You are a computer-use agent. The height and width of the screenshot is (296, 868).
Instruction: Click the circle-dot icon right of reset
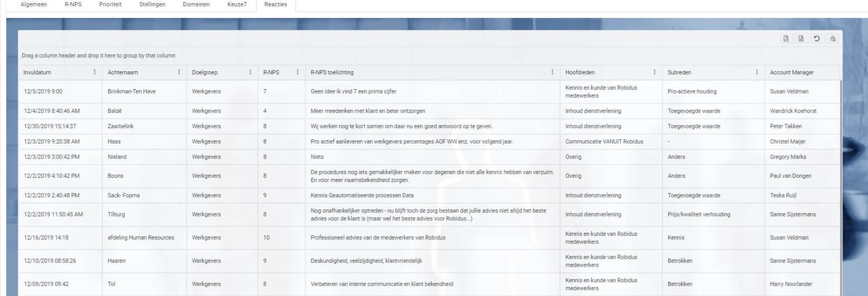click(833, 39)
